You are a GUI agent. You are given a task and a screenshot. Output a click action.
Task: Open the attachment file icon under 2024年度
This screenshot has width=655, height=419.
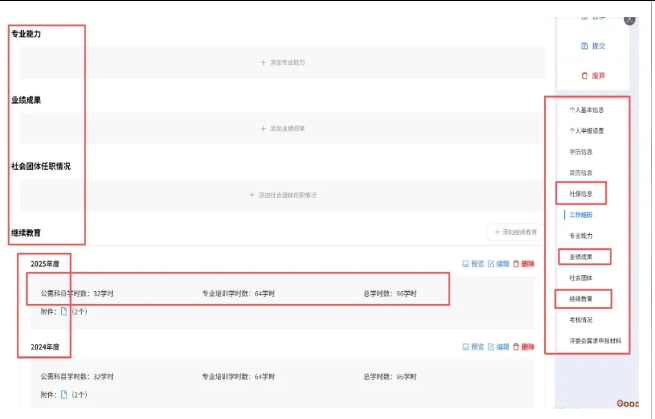coord(64,394)
